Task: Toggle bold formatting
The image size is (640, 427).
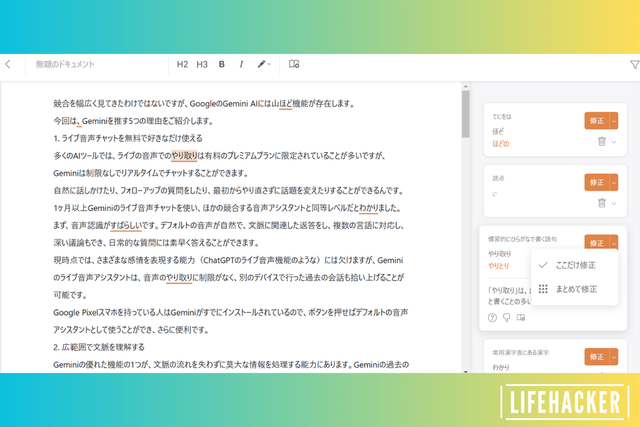Action: (x=221, y=64)
